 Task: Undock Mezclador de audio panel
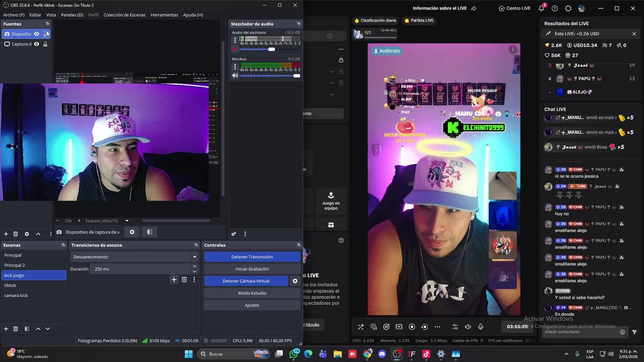pyautogui.click(x=298, y=24)
